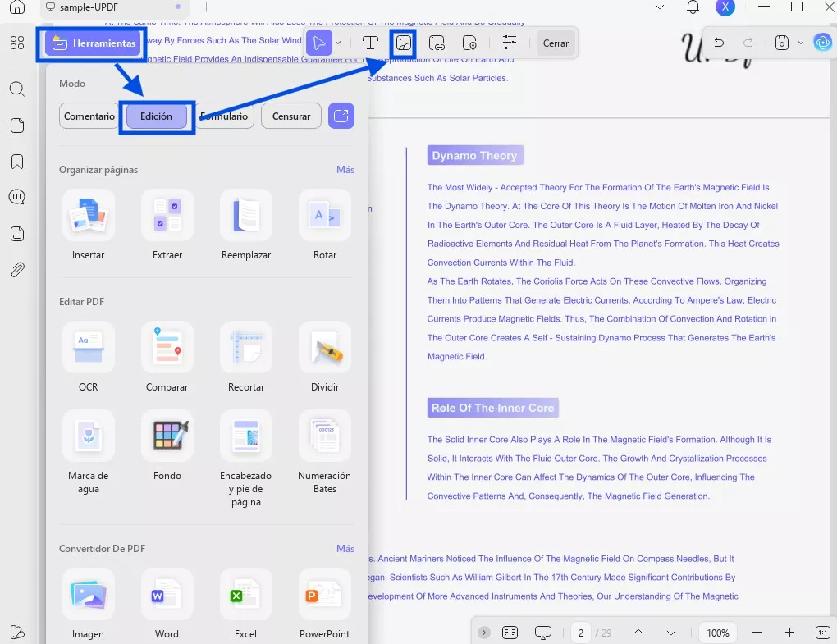
Task: Open the Comparar tool
Action: click(167, 357)
